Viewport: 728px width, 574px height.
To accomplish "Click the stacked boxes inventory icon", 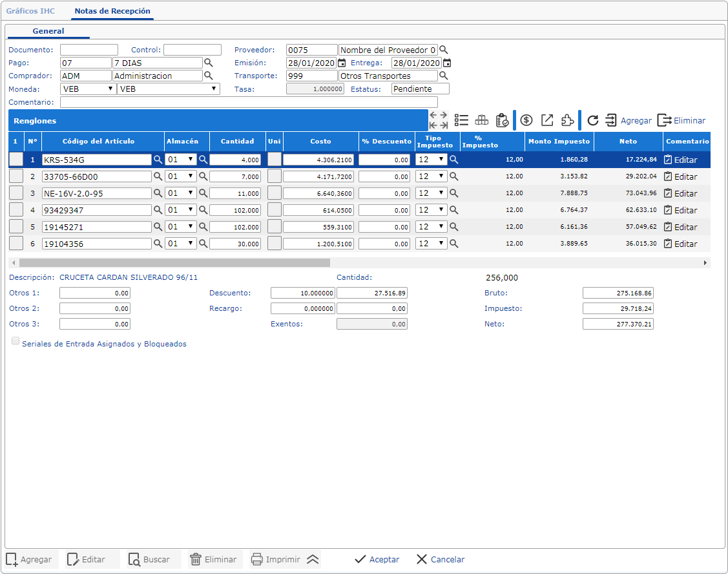I will [x=481, y=120].
